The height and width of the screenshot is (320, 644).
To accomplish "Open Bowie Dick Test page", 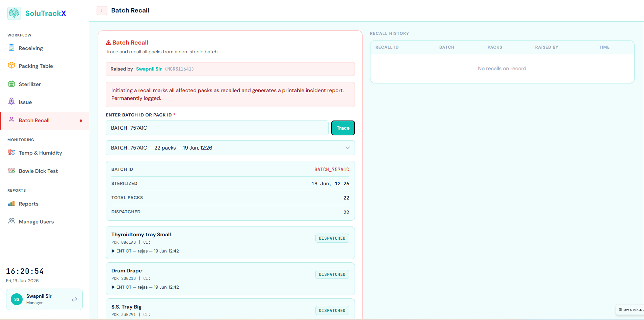I will 45,171.
